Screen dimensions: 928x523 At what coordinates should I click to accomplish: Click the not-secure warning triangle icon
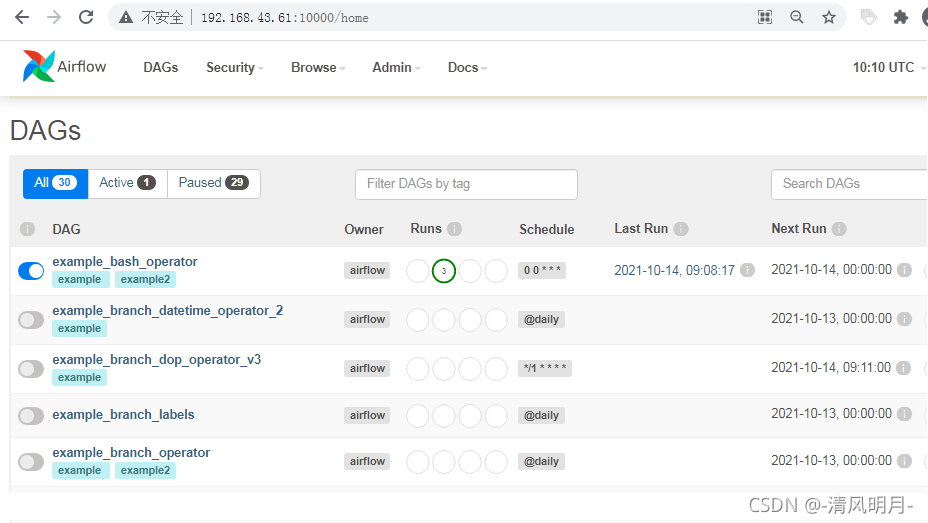tap(126, 18)
